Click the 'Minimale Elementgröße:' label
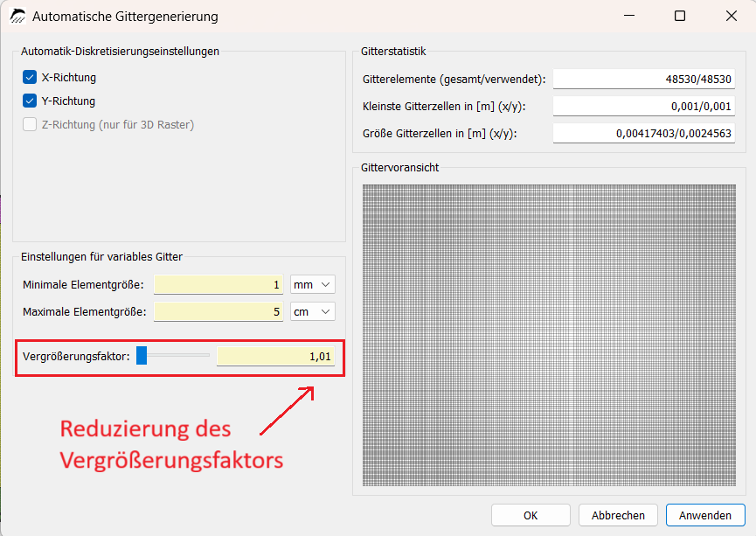Viewport: 756px width, 536px height. tap(83, 285)
